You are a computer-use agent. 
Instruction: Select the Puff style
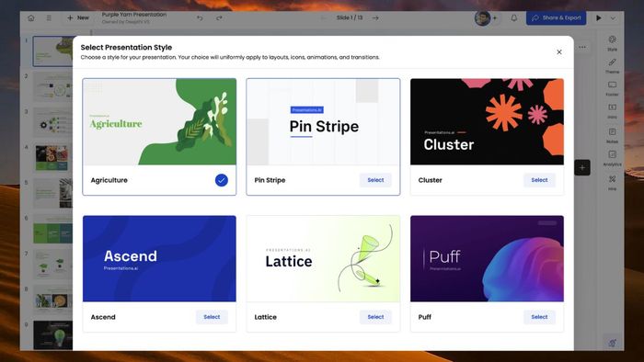(539, 317)
